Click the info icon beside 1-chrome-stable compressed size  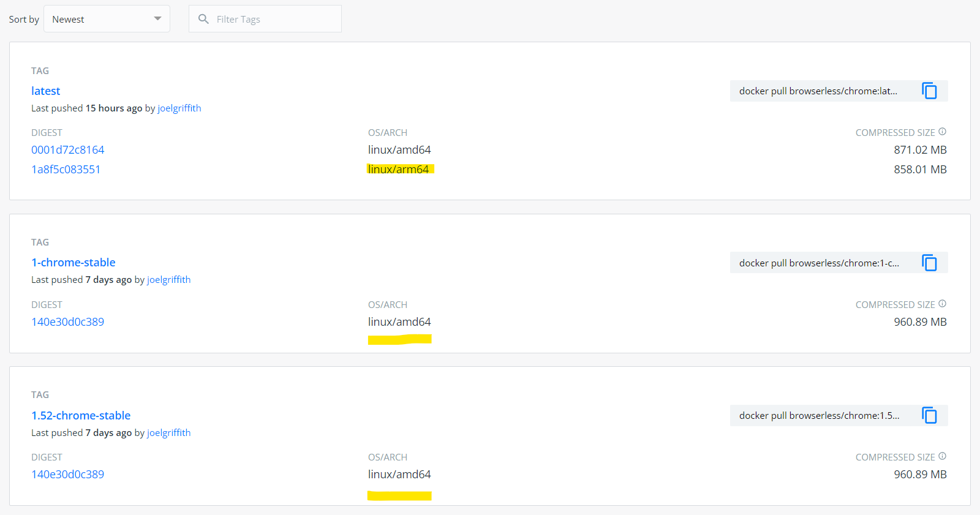942,303
